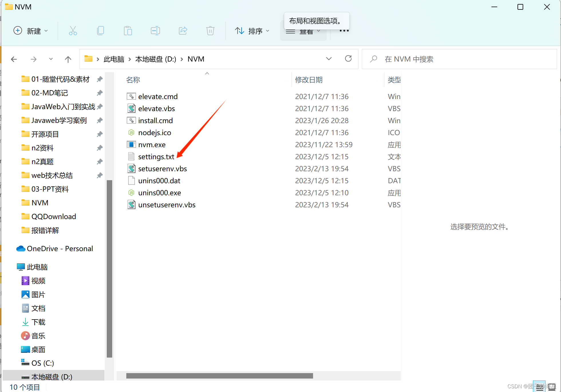This screenshot has width=561, height=392.
Task: Select install.cmd file name
Action: [155, 121]
